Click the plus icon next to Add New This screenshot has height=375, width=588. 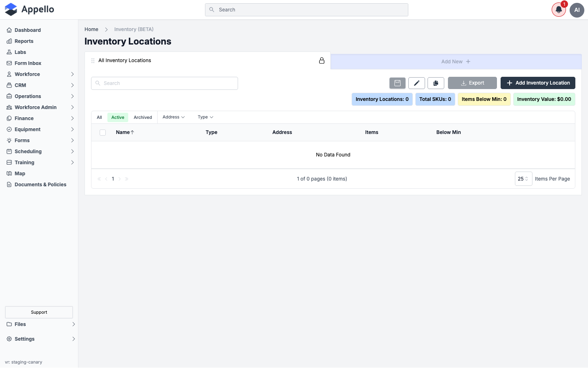pos(468,62)
